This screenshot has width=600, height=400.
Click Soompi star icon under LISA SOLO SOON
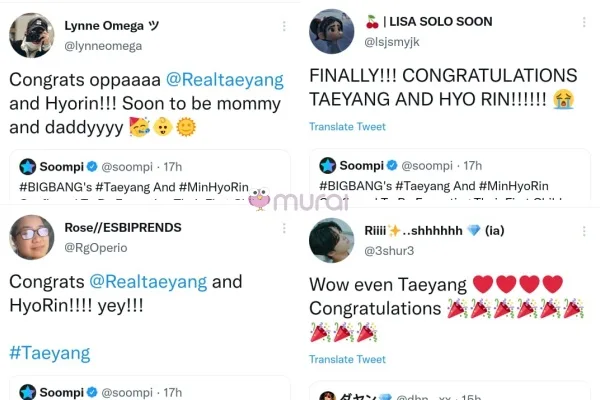(x=328, y=165)
